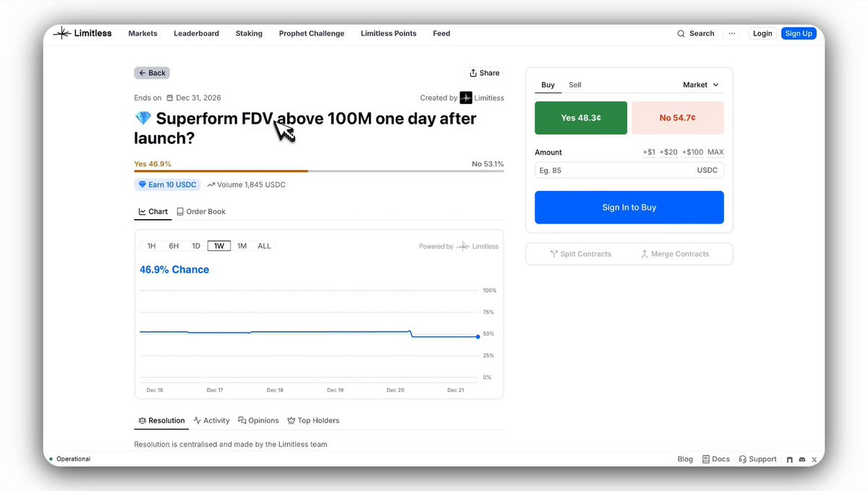Click the calendar icon next to Dec 31, 2026
The width and height of the screenshot is (868, 491).
click(x=170, y=98)
